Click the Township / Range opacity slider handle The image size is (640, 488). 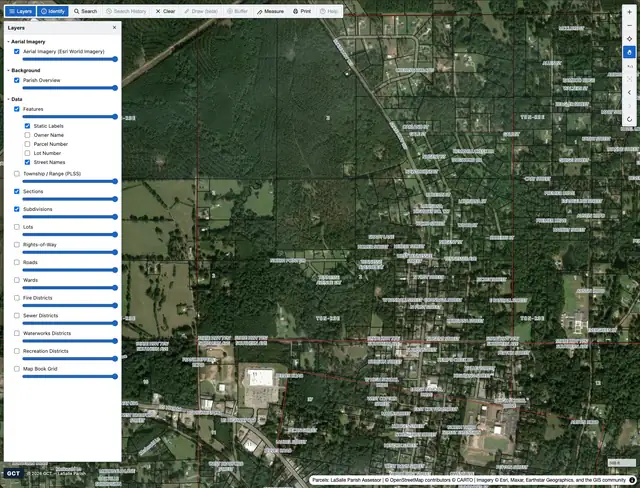(x=115, y=181)
